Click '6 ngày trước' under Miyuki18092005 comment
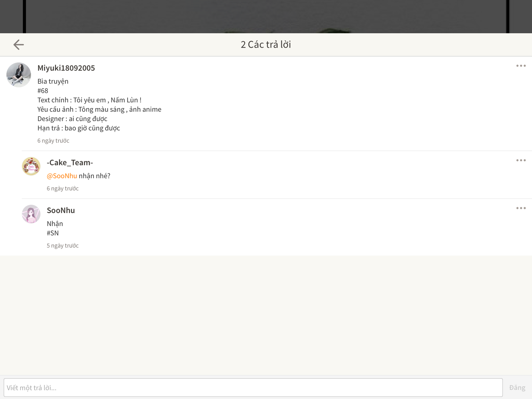 [53, 141]
